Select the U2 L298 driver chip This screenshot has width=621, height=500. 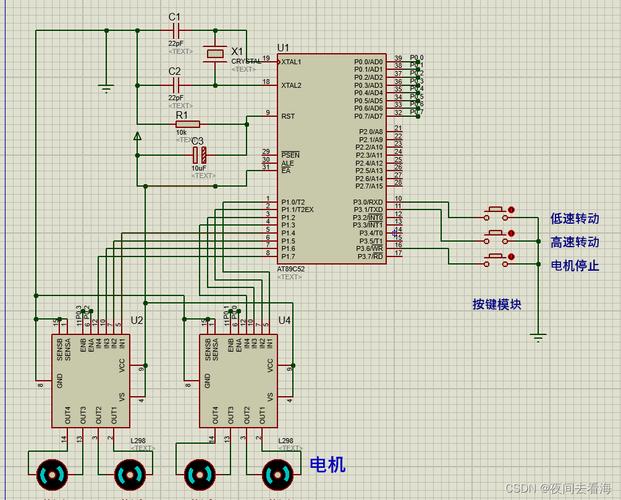(91, 381)
